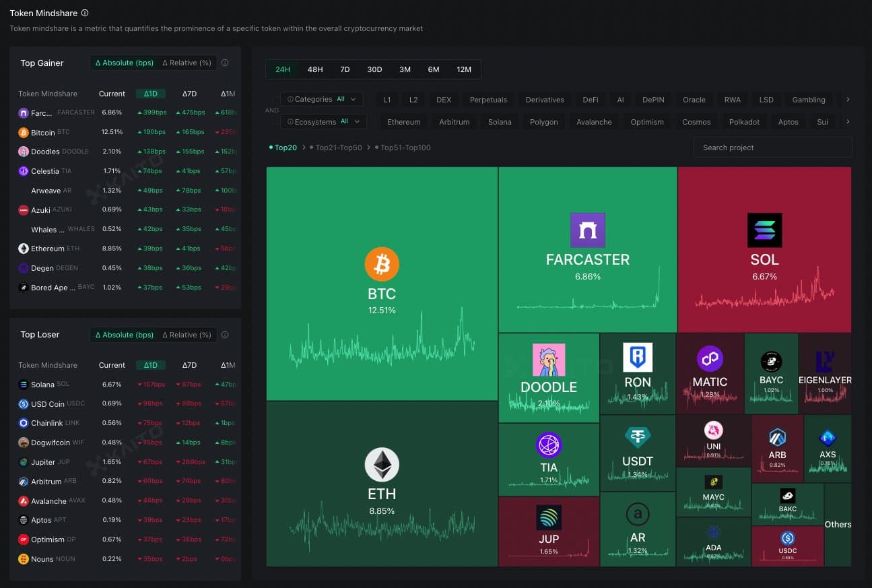Click the Doodle avatar in the DOODLE tile
The image size is (872, 588).
click(x=549, y=360)
